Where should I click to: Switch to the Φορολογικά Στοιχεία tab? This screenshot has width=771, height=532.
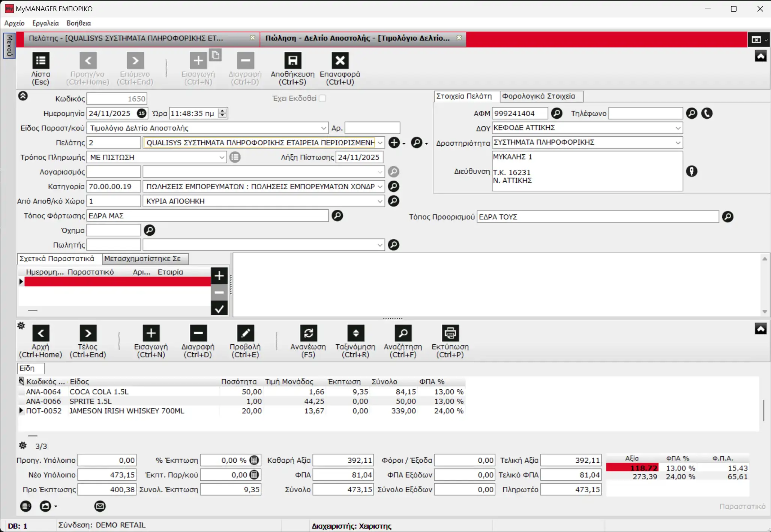click(x=538, y=96)
